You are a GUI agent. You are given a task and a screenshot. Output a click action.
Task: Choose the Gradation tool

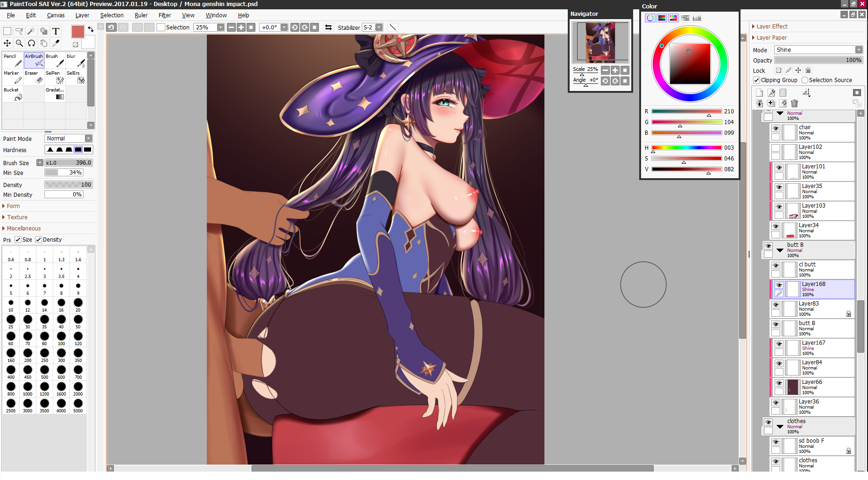pos(55,94)
